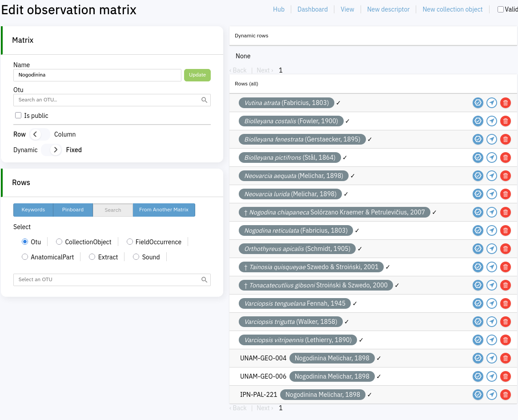Click the hexagon-check icon on the UNAM-GEO-004 row
Screen dimensions: 518x420
478,358
